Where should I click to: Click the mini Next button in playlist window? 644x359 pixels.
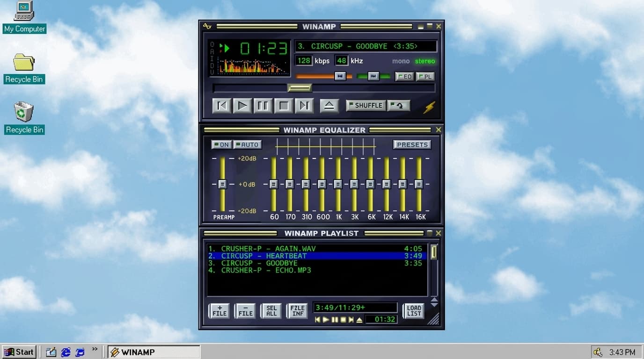pos(351,320)
